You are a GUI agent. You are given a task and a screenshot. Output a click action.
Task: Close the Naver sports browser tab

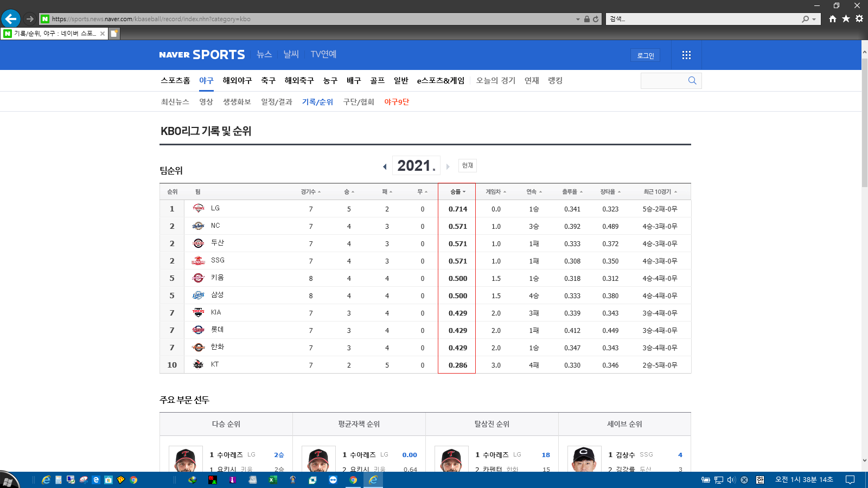(x=103, y=34)
